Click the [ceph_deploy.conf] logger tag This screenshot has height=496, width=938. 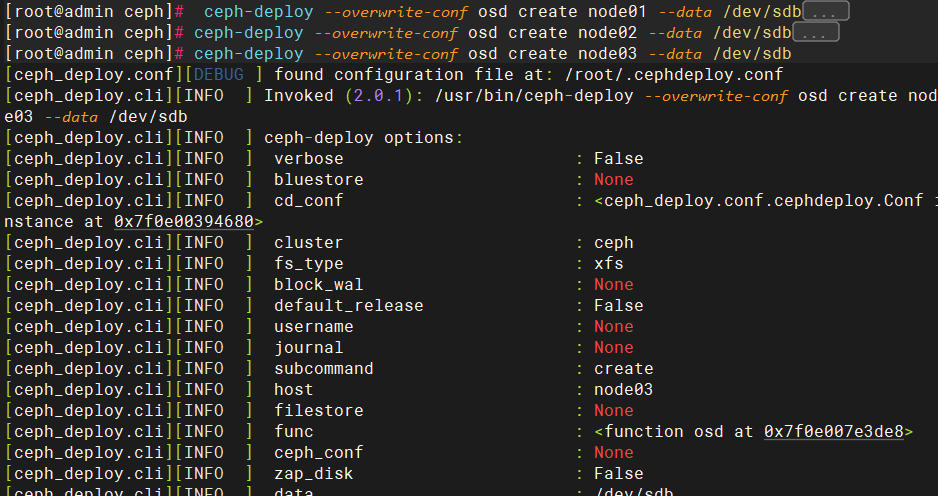[96, 75]
